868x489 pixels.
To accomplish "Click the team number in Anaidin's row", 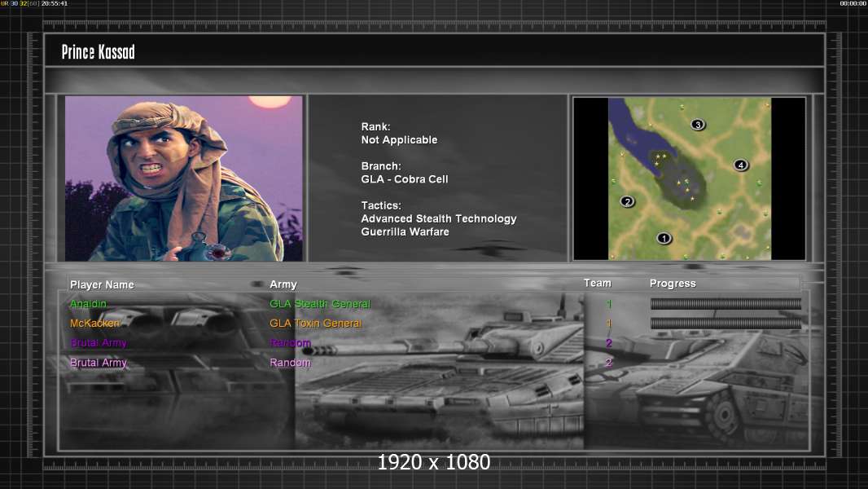I will point(609,303).
